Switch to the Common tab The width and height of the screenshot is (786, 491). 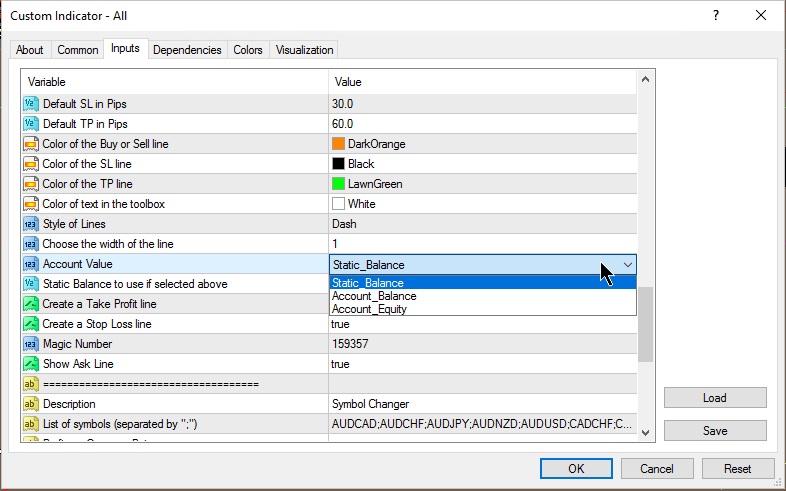78,50
